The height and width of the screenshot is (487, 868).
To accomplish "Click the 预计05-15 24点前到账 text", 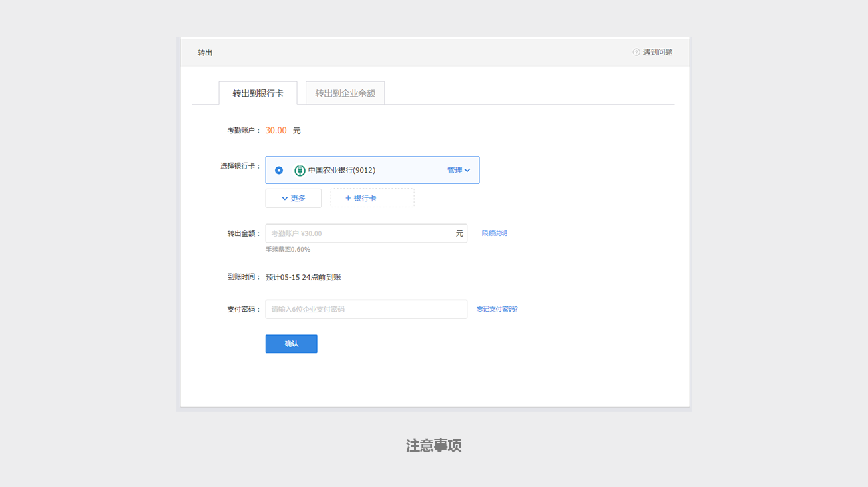I will (x=303, y=277).
